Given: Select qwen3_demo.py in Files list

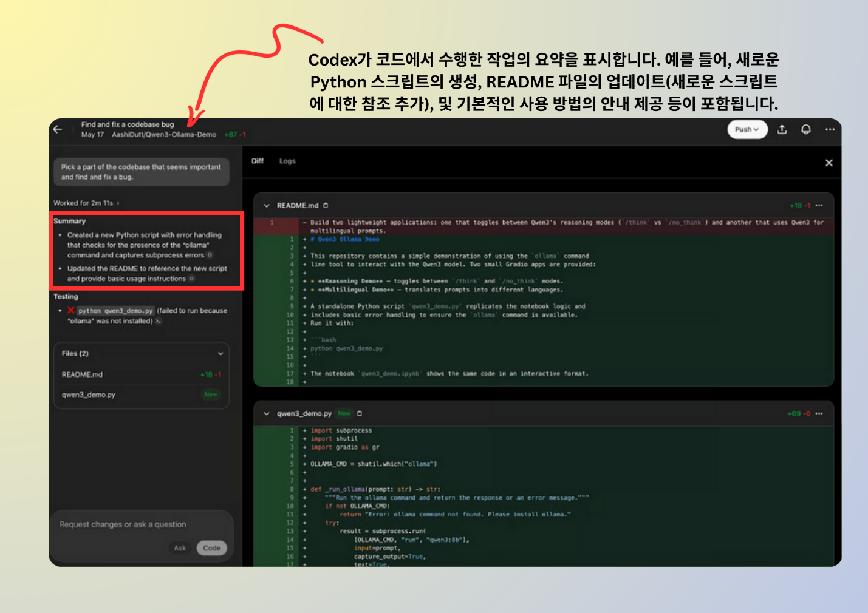Looking at the screenshot, I should (x=142, y=395).
